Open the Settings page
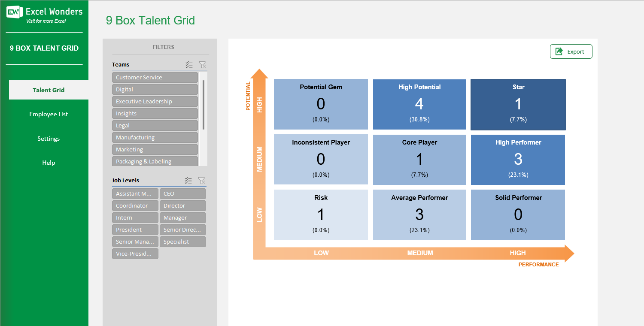 tap(49, 139)
